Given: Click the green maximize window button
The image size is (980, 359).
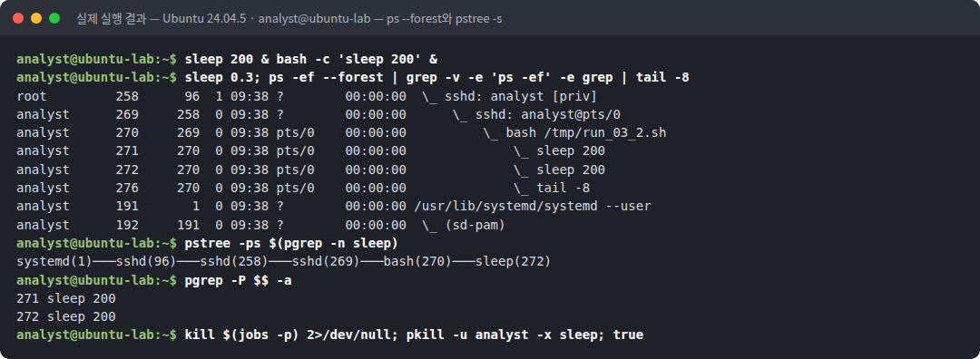Looking at the screenshot, I should 54,18.
